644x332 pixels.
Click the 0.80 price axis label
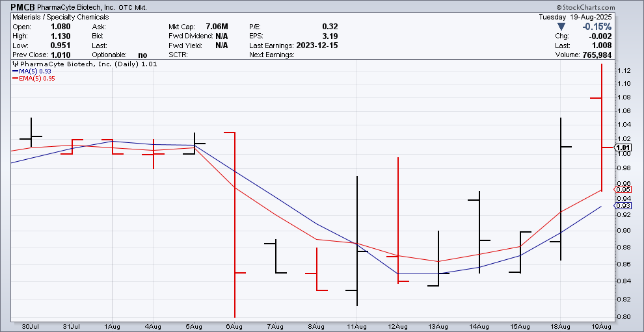coord(623,317)
